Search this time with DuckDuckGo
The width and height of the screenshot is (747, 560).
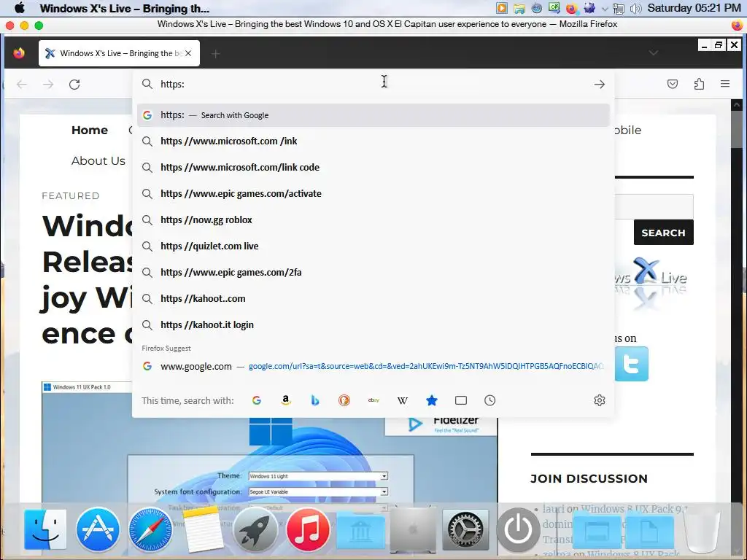coord(344,400)
